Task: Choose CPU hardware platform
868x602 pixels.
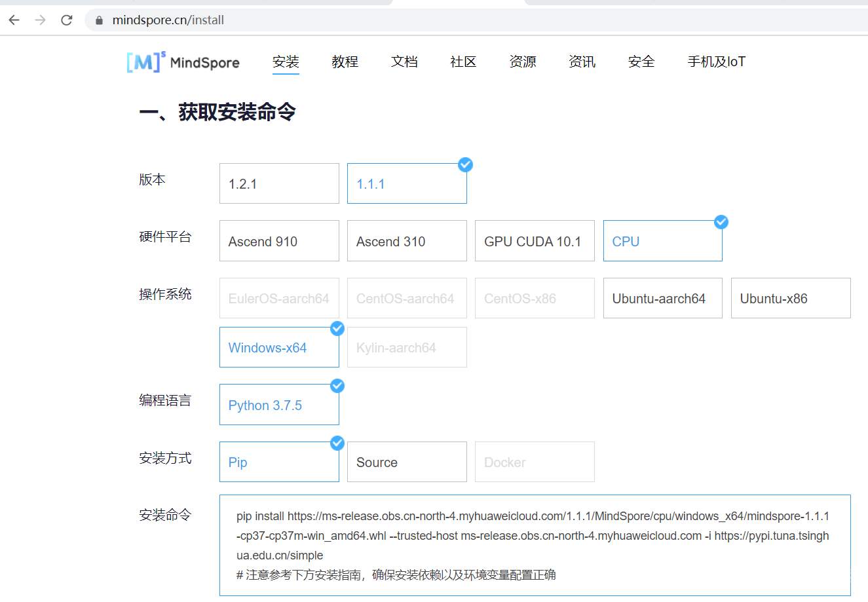Action: [662, 241]
